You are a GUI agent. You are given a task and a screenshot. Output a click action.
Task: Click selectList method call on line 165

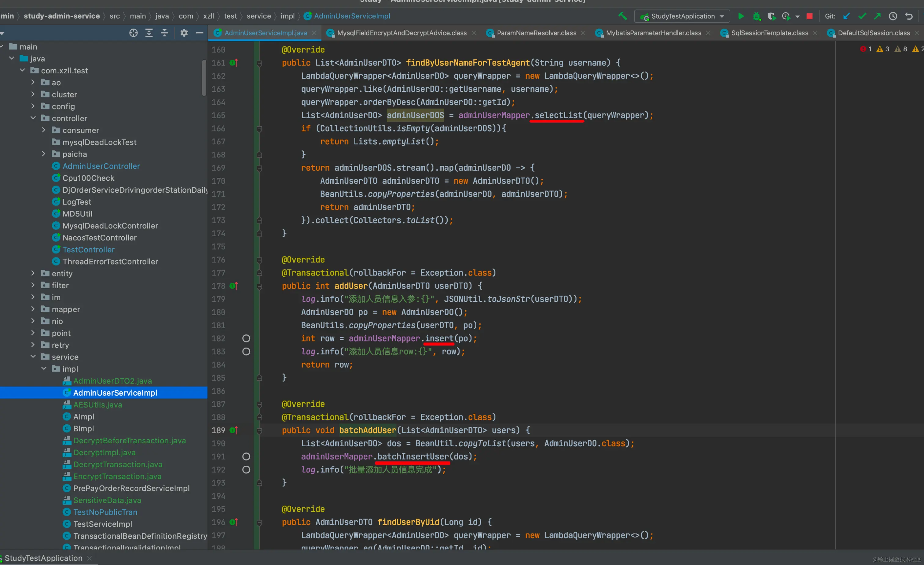558,116
